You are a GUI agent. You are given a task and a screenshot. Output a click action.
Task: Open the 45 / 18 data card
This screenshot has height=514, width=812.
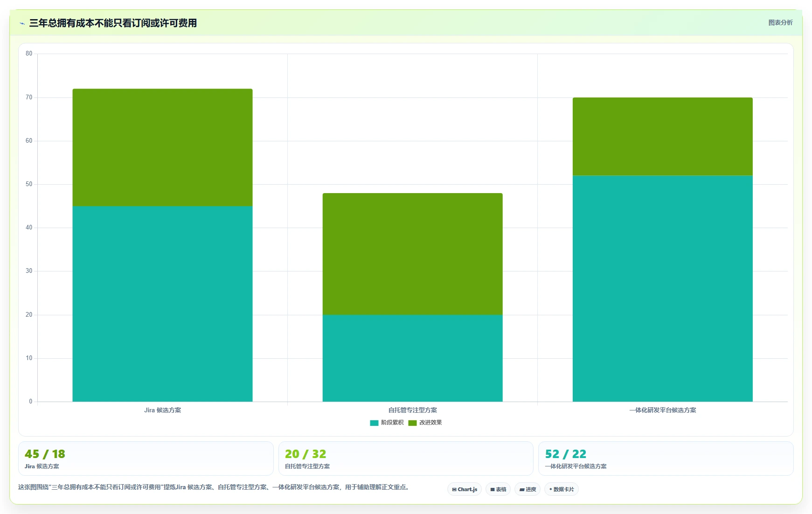(146, 458)
